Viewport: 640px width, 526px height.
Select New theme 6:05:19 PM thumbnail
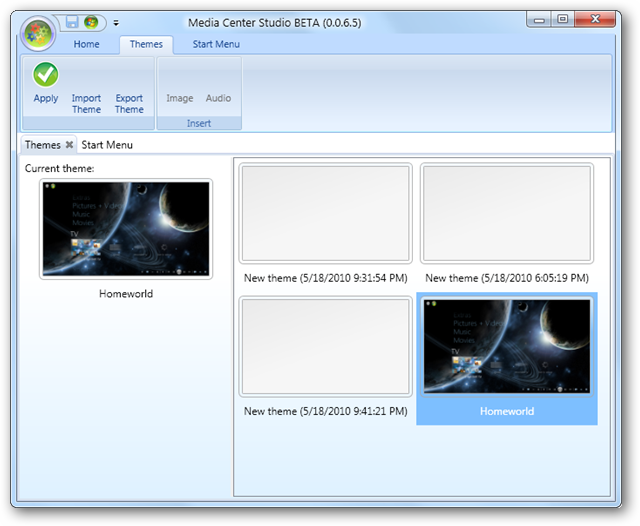(507, 213)
